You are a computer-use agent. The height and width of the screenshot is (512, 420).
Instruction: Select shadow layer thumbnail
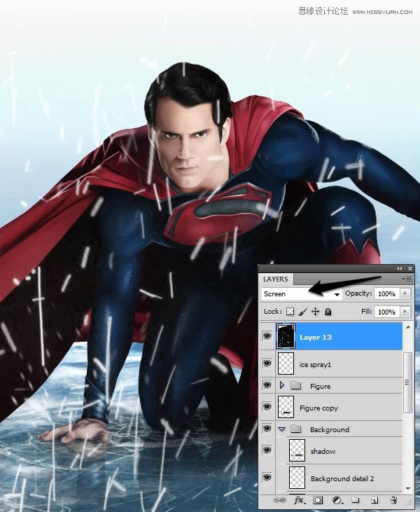coord(297,450)
